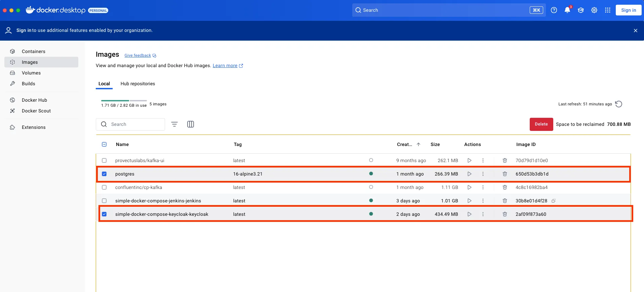Run the postgres image
The height and width of the screenshot is (292, 644).
pyautogui.click(x=470, y=174)
